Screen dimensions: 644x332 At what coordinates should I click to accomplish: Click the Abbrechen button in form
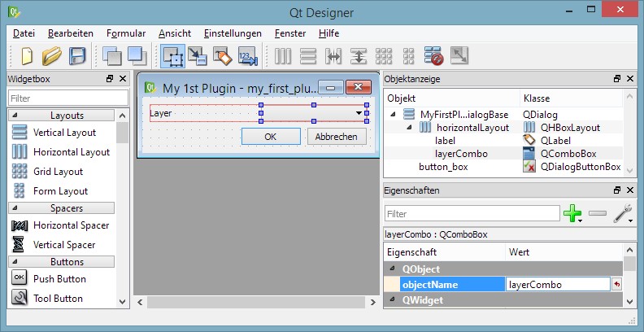[337, 137]
